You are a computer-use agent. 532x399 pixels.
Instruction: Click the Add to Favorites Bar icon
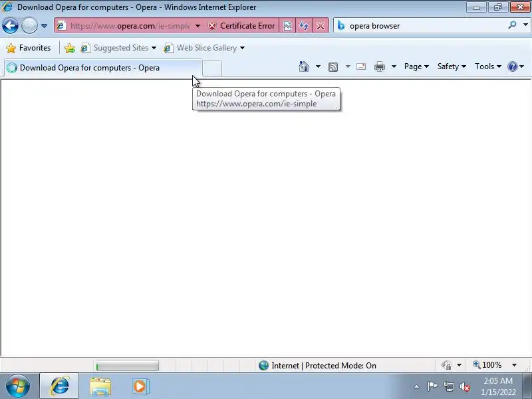[70, 48]
